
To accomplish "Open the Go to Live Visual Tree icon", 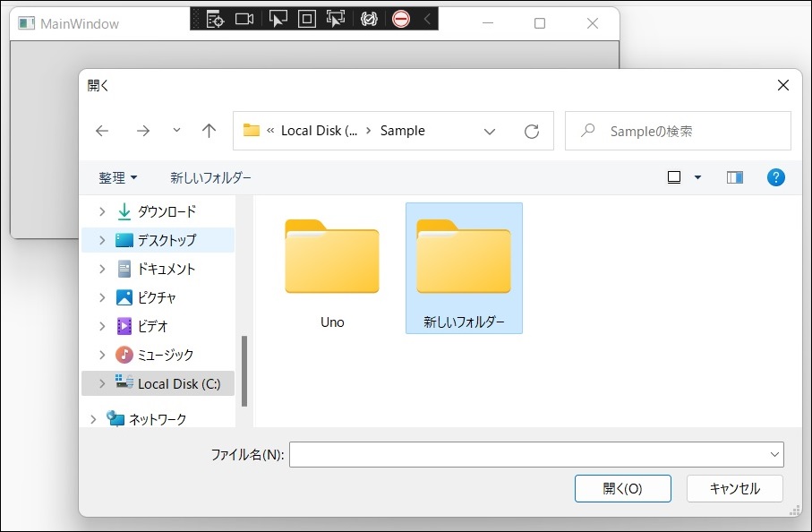I will (214, 18).
